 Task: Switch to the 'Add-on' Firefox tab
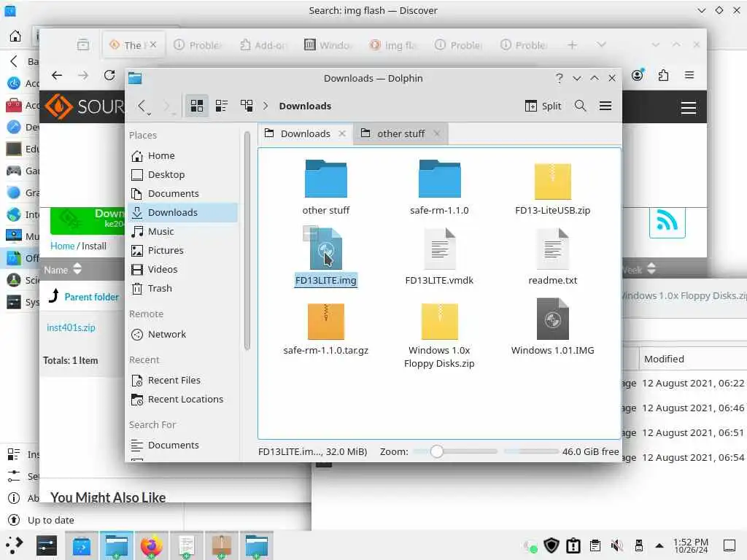pos(263,45)
